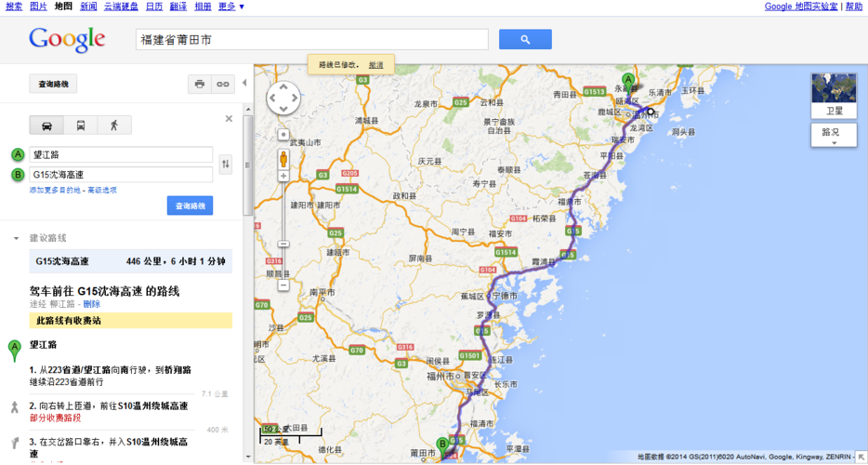Click the left panel vertical scrollbar

click(247, 166)
